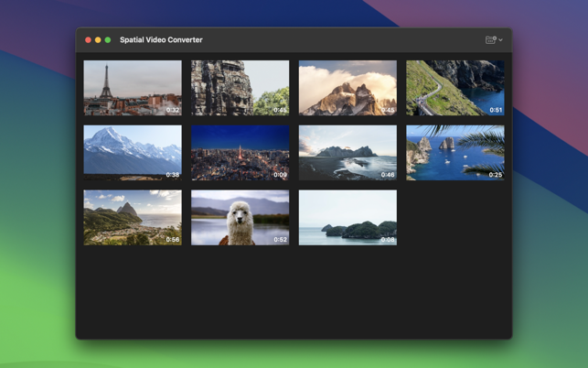Select the night city skyline video 0:09
This screenshot has width=588, height=368.
(x=240, y=153)
